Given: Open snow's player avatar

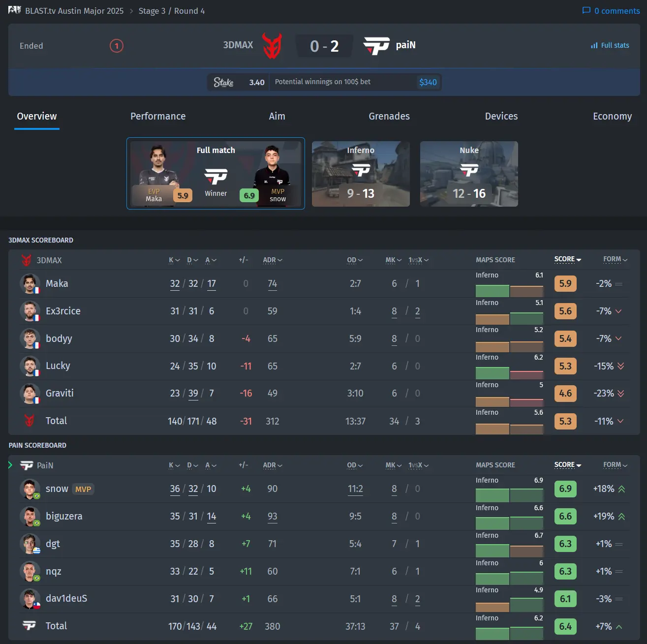Looking at the screenshot, I should pos(30,489).
